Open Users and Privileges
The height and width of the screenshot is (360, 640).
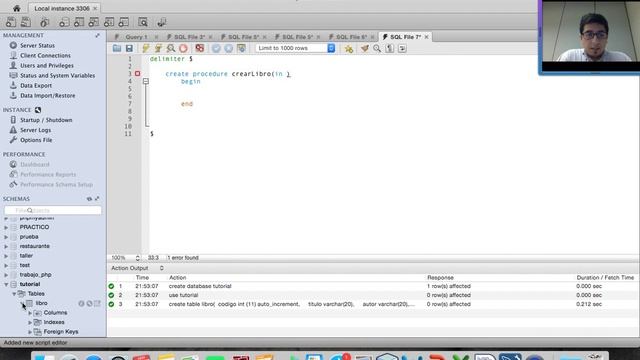point(47,65)
